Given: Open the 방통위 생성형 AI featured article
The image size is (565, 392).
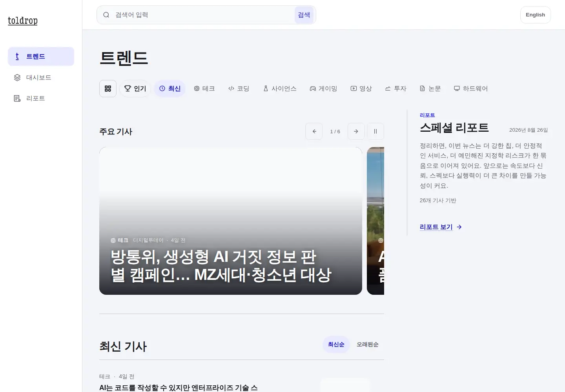Looking at the screenshot, I should pyautogui.click(x=231, y=221).
